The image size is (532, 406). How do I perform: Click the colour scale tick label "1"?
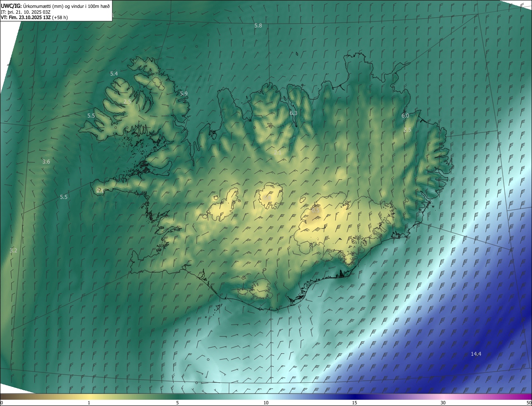[89, 403]
